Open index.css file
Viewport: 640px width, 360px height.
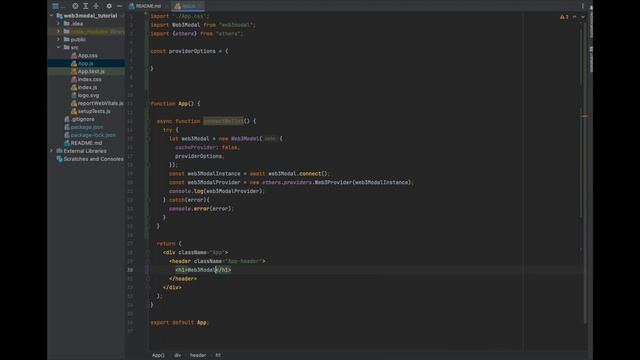click(89, 79)
